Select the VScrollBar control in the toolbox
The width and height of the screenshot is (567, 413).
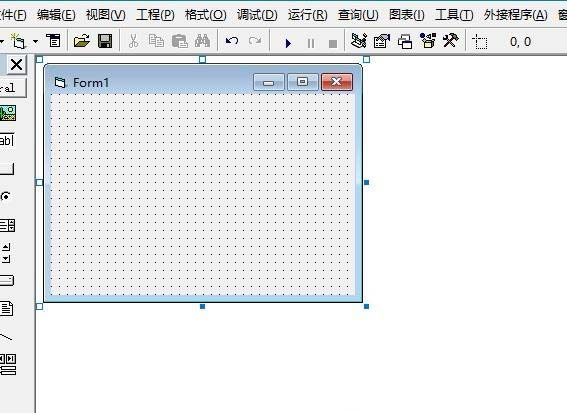coord(6,253)
